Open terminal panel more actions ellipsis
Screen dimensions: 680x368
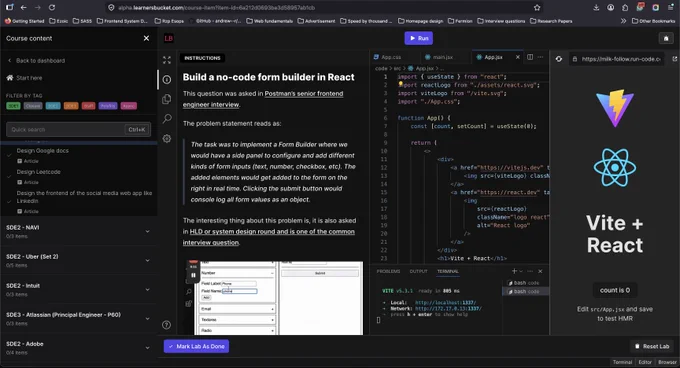[x=530, y=271]
